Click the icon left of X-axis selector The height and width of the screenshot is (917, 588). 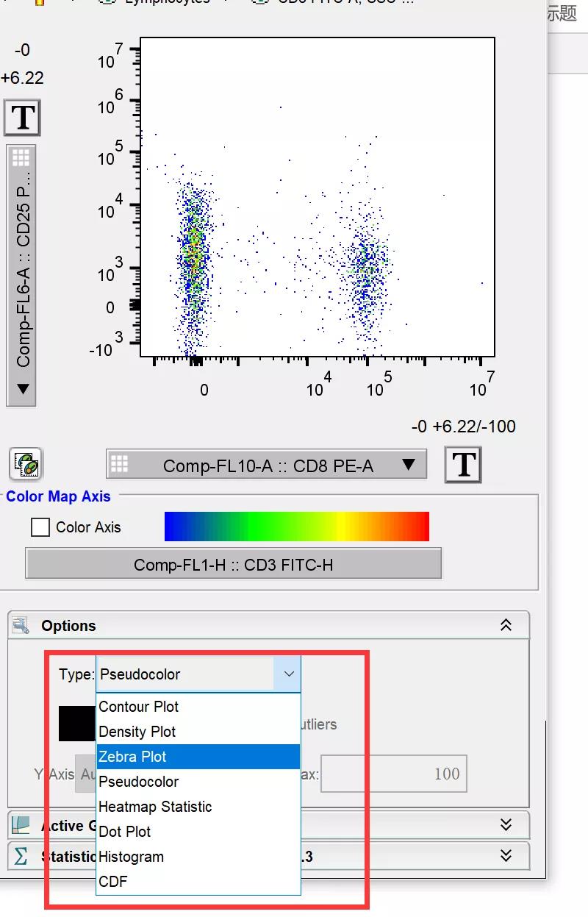click(26, 465)
